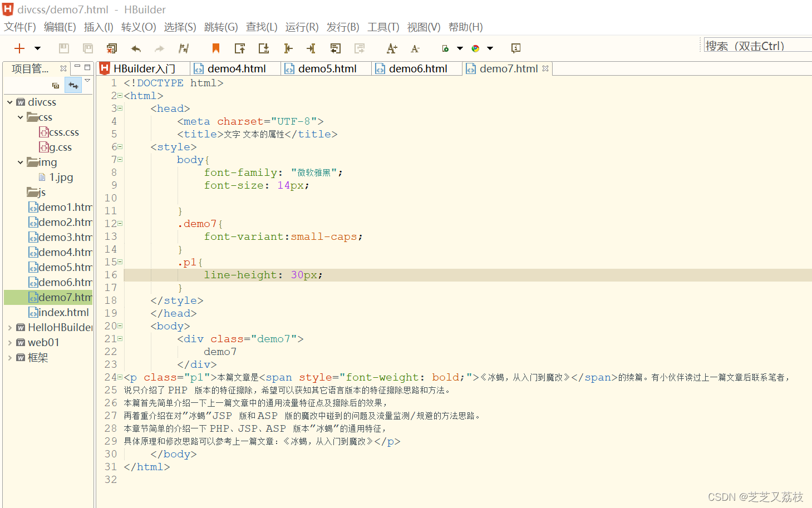The image size is (812, 508).
Task: Click the toggle comment icon
Action: pos(336,48)
